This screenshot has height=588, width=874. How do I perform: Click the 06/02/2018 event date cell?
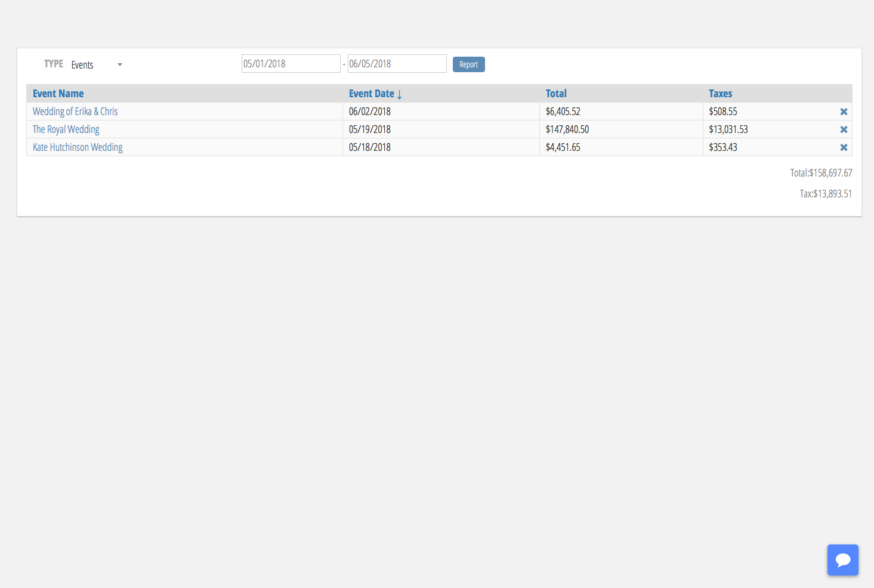pyautogui.click(x=370, y=112)
